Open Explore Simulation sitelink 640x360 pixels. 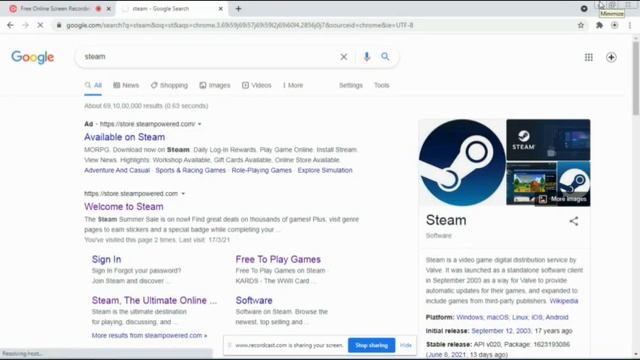[x=325, y=171]
